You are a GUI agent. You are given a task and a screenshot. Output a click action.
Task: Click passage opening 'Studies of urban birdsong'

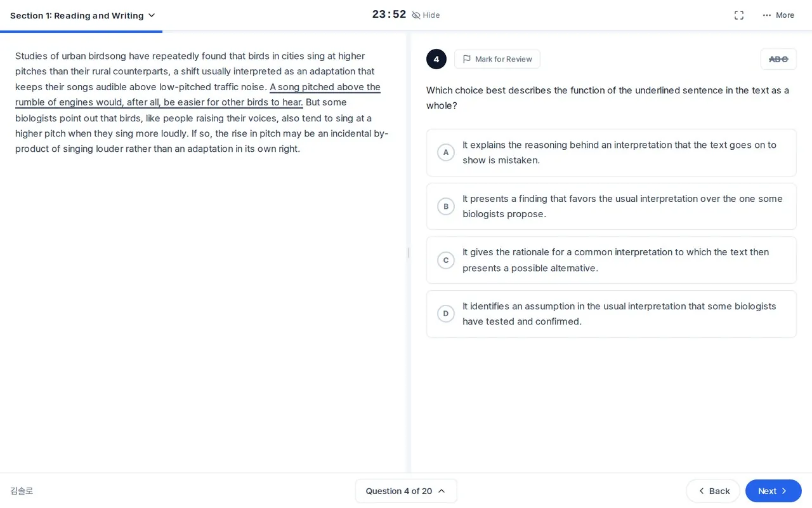click(70, 56)
